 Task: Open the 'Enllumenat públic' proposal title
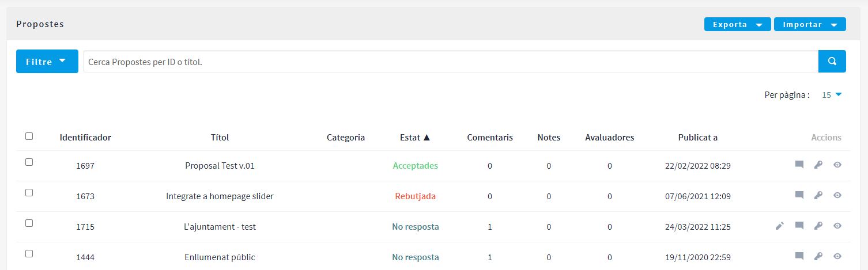pyautogui.click(x=220, y=257)
